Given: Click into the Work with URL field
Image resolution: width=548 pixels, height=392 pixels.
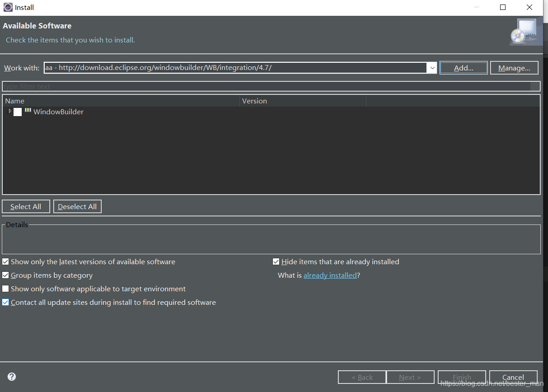Looking at the screenshot, I should (x=235, y=68).
